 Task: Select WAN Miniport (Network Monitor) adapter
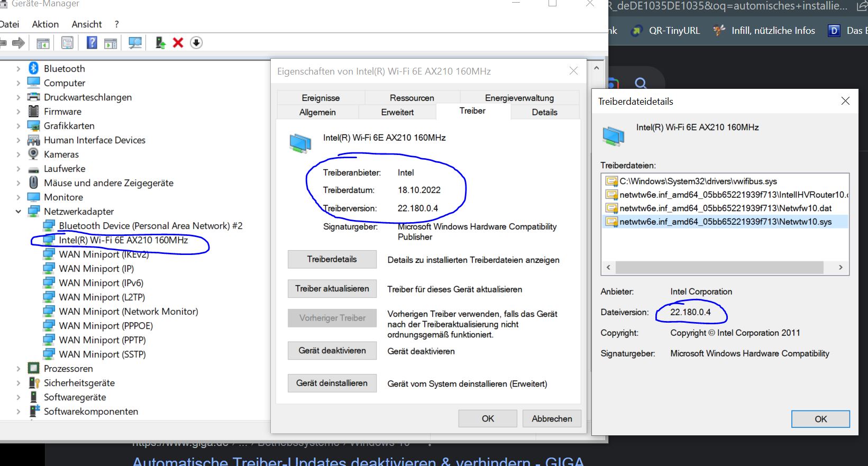pos(129,312)
